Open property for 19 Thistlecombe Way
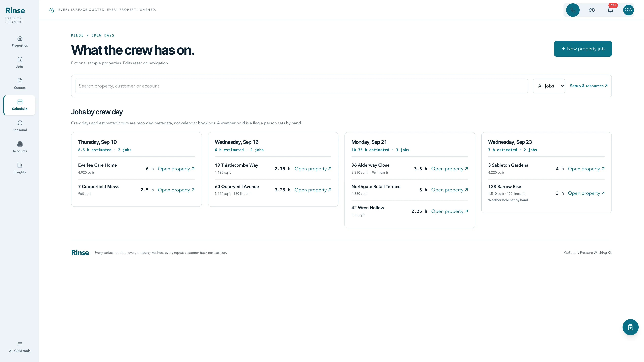The image size is (644, 362). [313, 169]
